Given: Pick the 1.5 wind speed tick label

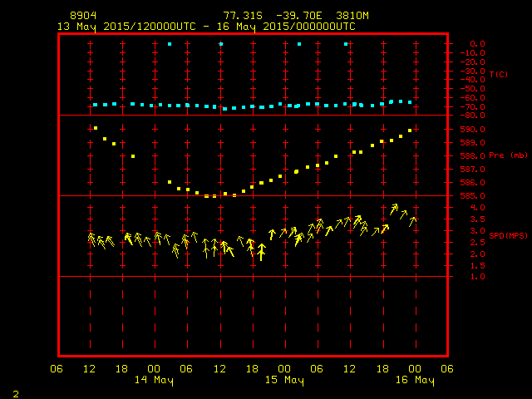Looking at the screenshot, I should (x=477, y=265).
